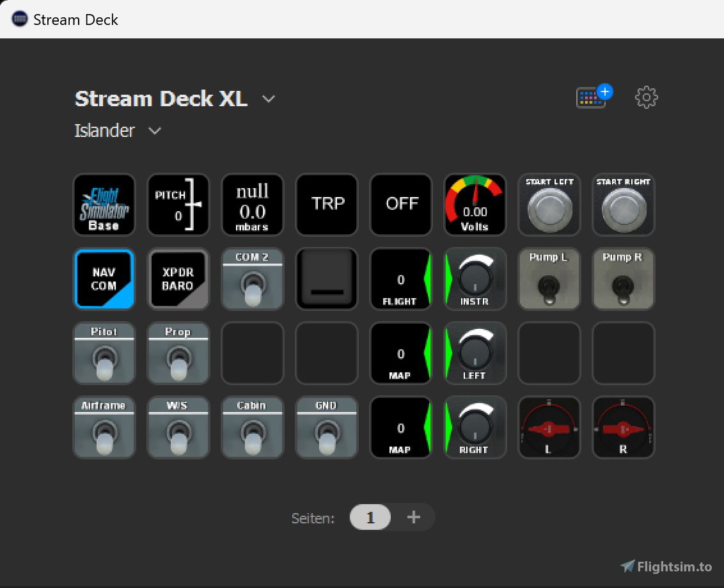Select the XPDR BARO key
This screenshot has width=724, height=588.
[x=178, y=278]
